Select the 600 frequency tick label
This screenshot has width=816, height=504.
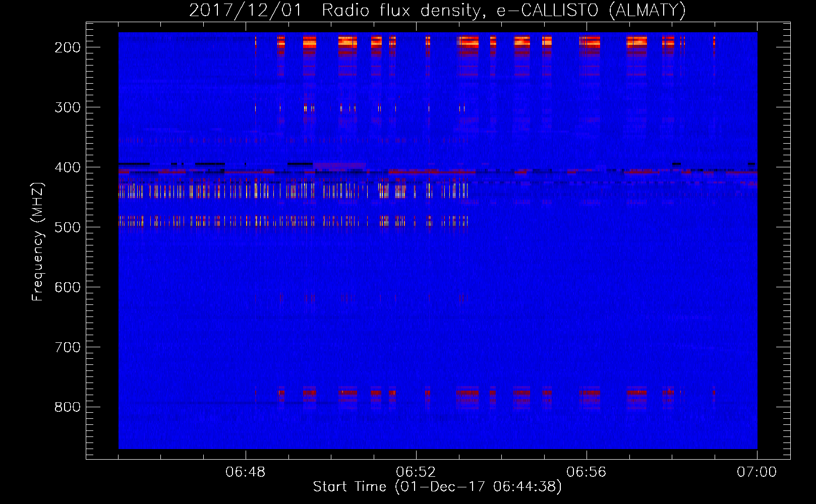click(x=68, y=287)
